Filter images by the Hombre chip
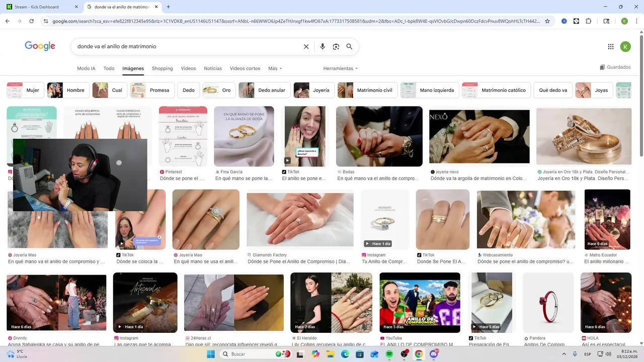Screen dimensions: 644x362 coord(68,90)
